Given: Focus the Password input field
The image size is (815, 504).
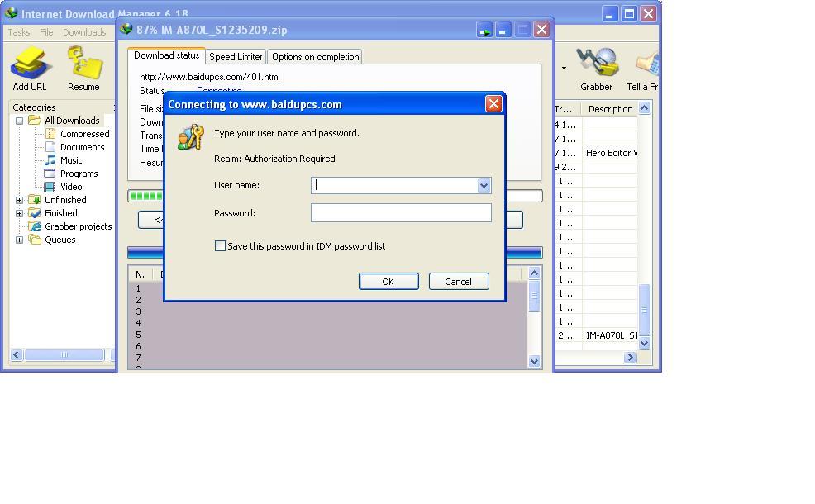Looking at the screenshot, I should point(401,213).
